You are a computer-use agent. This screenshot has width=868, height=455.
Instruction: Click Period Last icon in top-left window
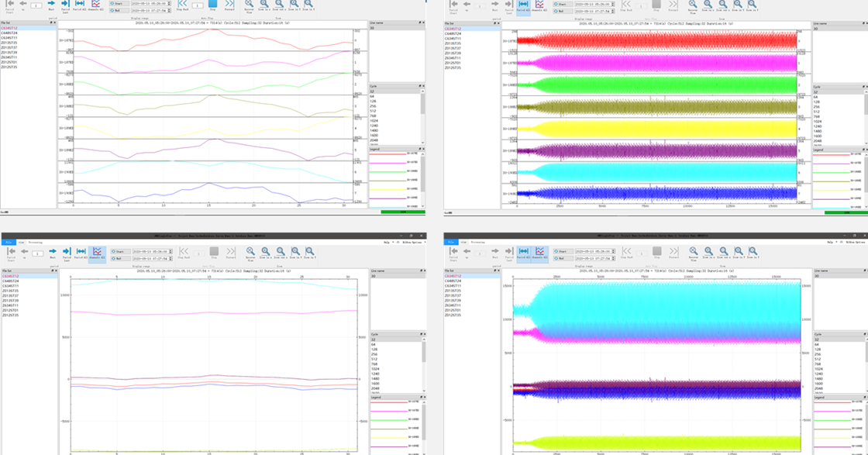pos(65,4)
